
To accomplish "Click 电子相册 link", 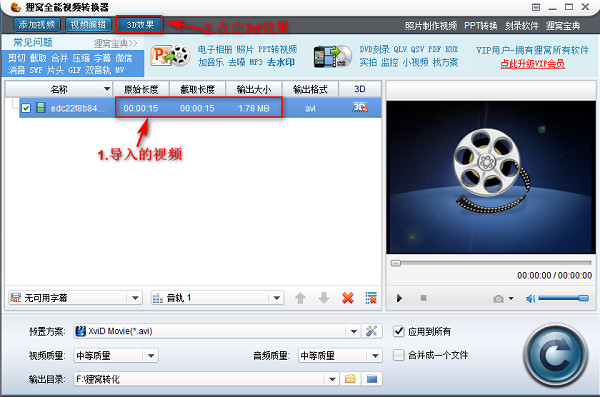I will click(215, 49).
